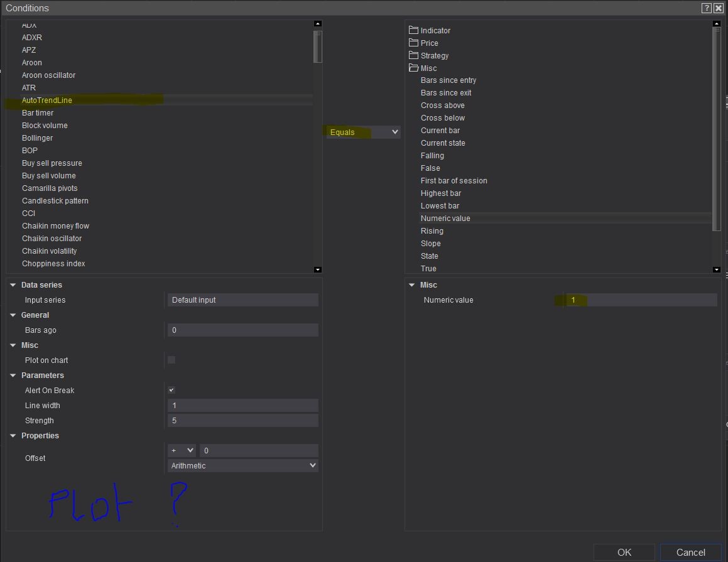This screenshot has width=728, height=562.
Task: Select True item in Misc tree
Action: pos(428,268)
